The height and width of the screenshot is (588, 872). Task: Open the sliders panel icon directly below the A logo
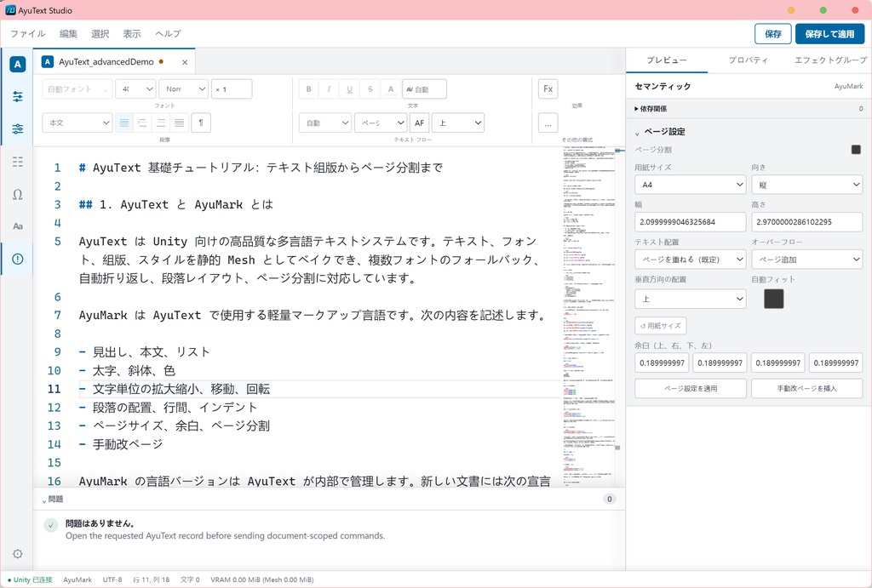[x=18, y=97]
